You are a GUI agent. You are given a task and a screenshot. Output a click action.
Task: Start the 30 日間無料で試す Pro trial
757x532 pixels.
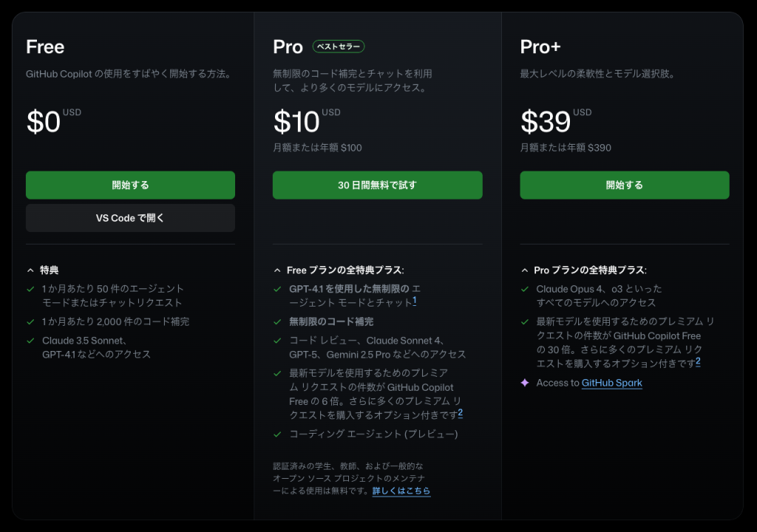(377, 185)
